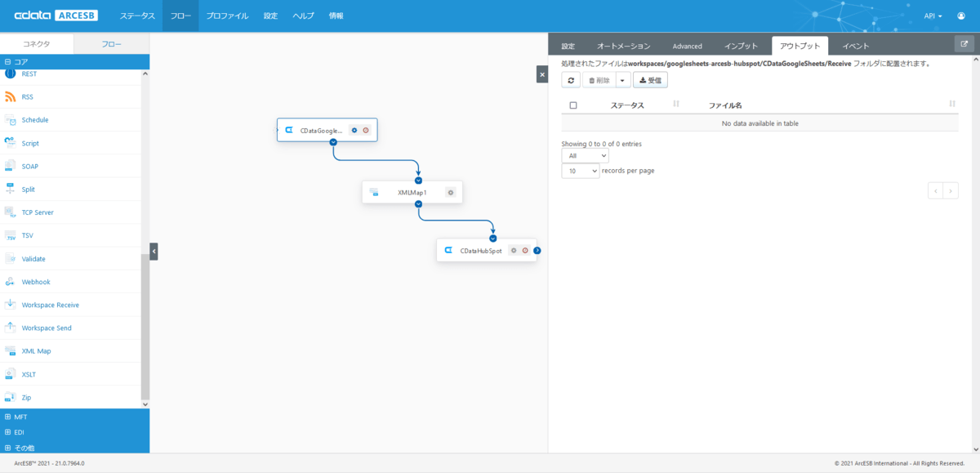The image size is (980, 473).
Task: Switch to the オートメーション tab
Action: point(624,46)
